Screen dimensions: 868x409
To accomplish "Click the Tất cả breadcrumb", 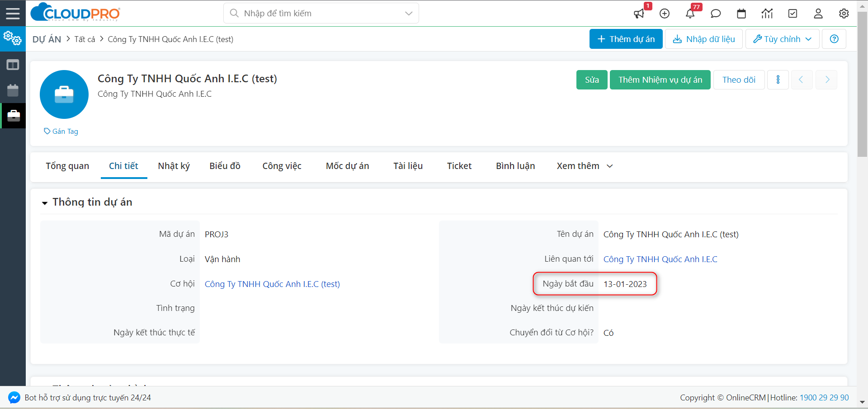I will (x=85, y=39).
